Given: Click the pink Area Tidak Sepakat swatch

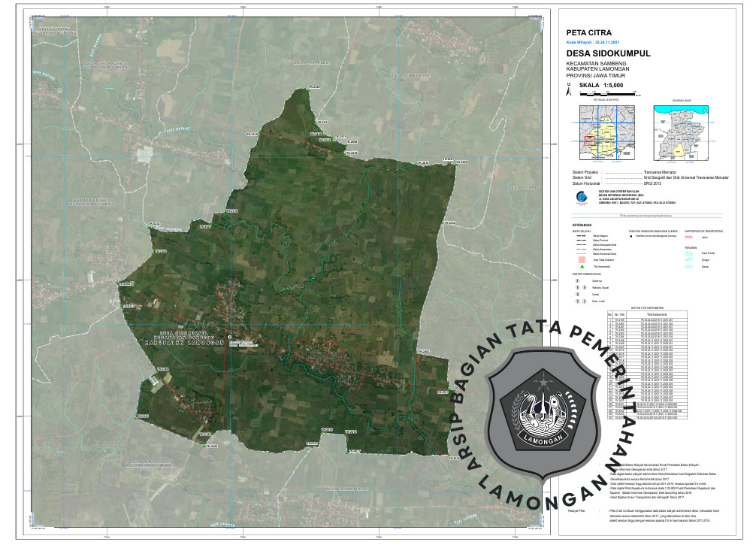Looking at the screenshot, I should [x=582, y=259].
